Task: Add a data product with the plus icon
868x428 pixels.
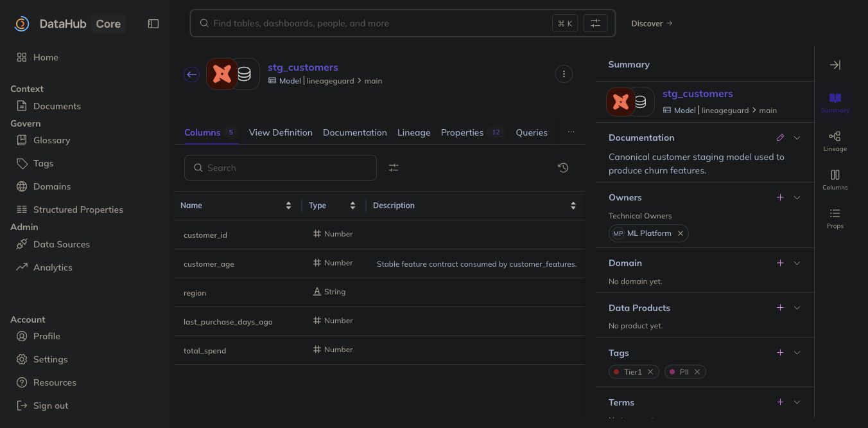Action: point(780,308)
